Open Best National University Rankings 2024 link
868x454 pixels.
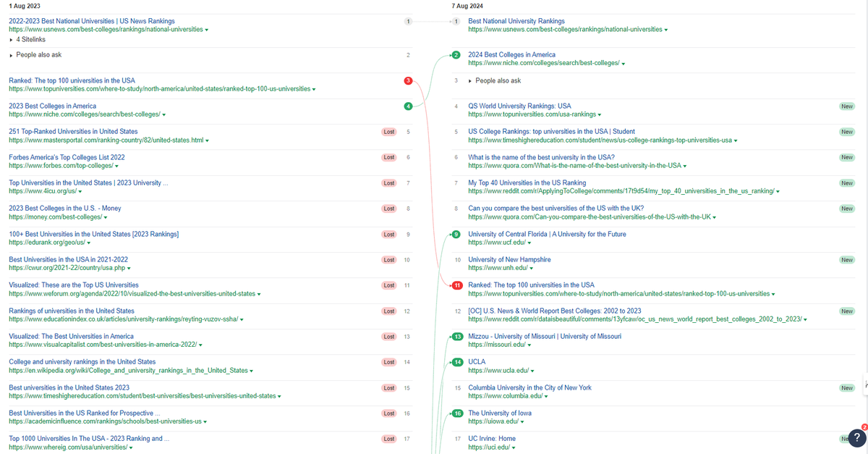[516, 21]
